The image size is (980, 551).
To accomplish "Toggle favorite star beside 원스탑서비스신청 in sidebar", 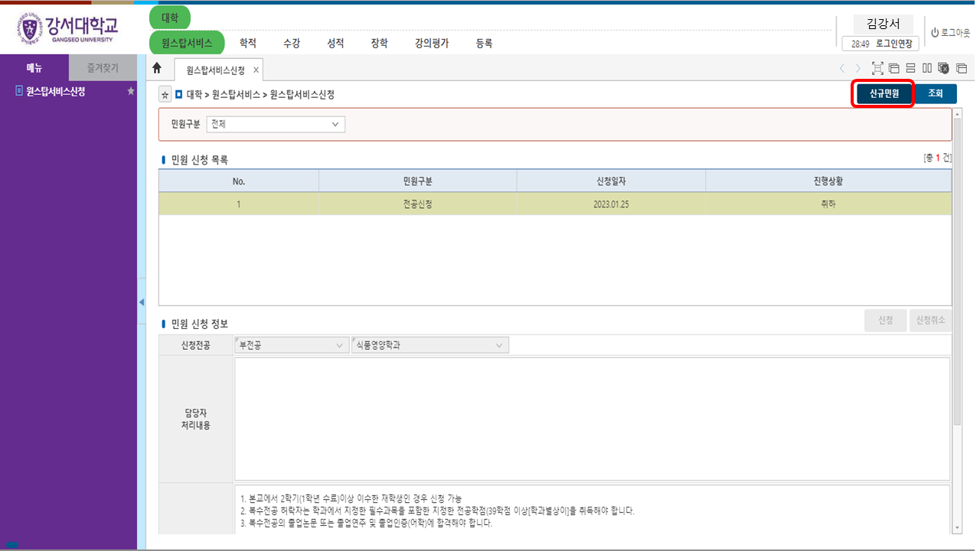I will [131, 91].
